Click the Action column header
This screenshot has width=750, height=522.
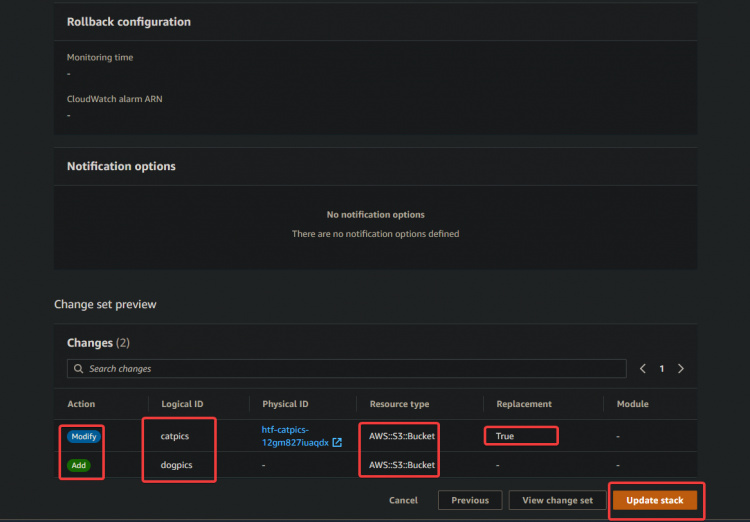81,404
